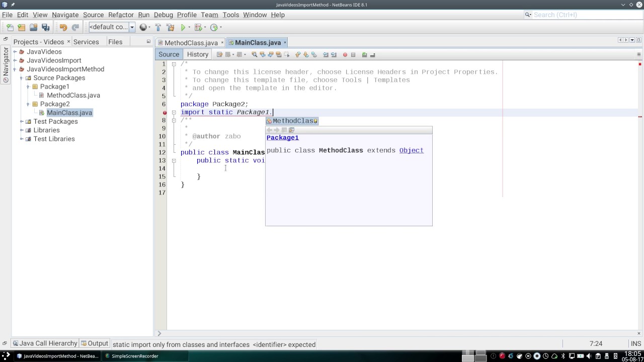Click the green Run Project icon

(x=183, y=27)
